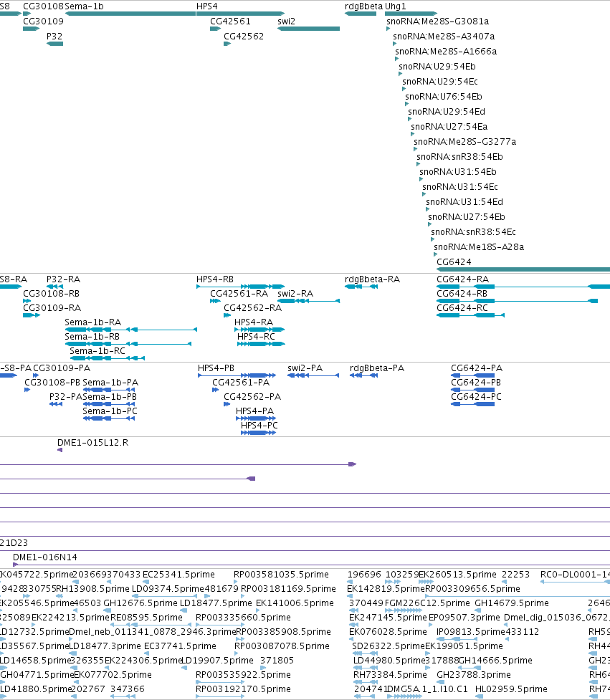
Task: Select snoRNA:Me18S-A28a label
Action: coord(479,247)
